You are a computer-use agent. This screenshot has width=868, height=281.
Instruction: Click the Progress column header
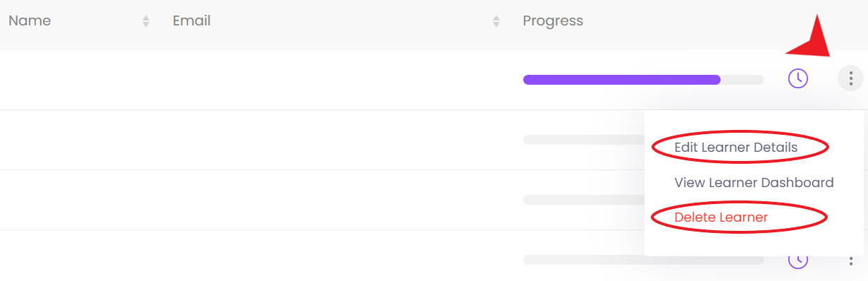553,21
